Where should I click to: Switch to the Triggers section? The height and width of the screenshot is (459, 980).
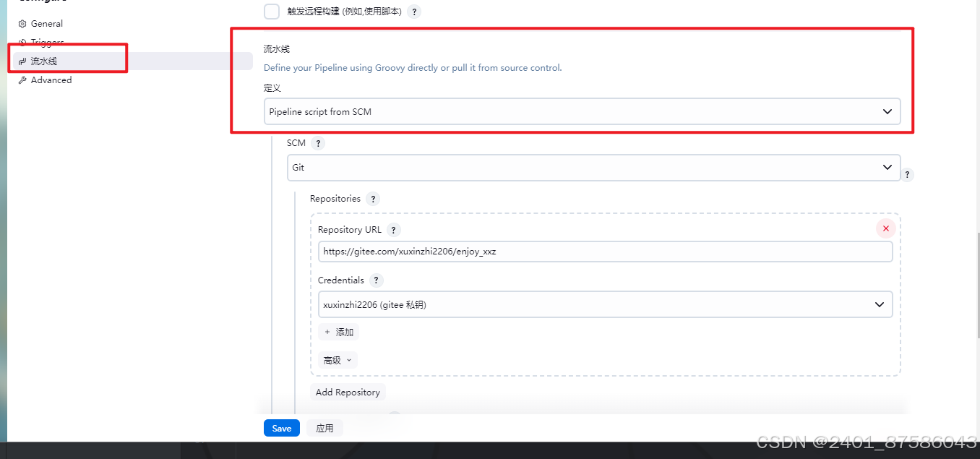pos(46,42)
